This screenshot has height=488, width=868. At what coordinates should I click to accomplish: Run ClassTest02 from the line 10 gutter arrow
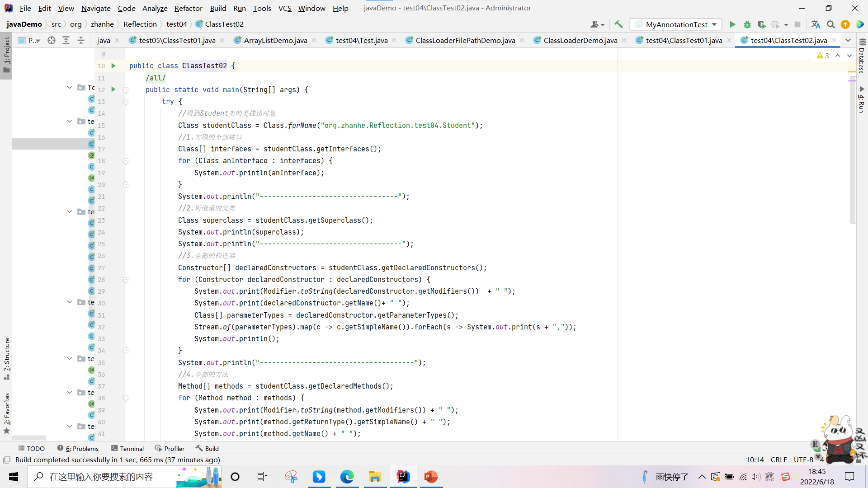(113, 66)
